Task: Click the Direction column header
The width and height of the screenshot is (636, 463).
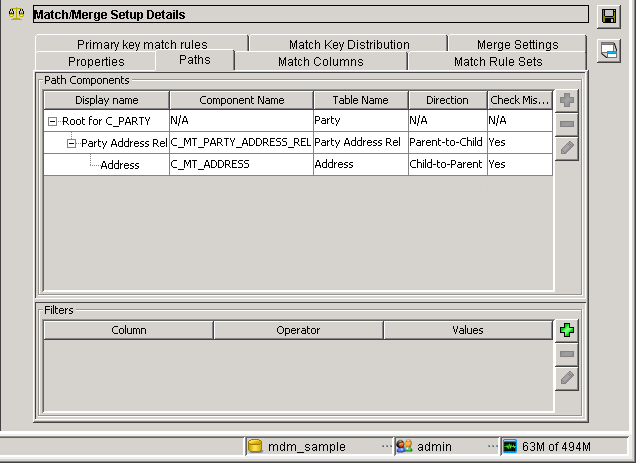Action: coord(447,100)
